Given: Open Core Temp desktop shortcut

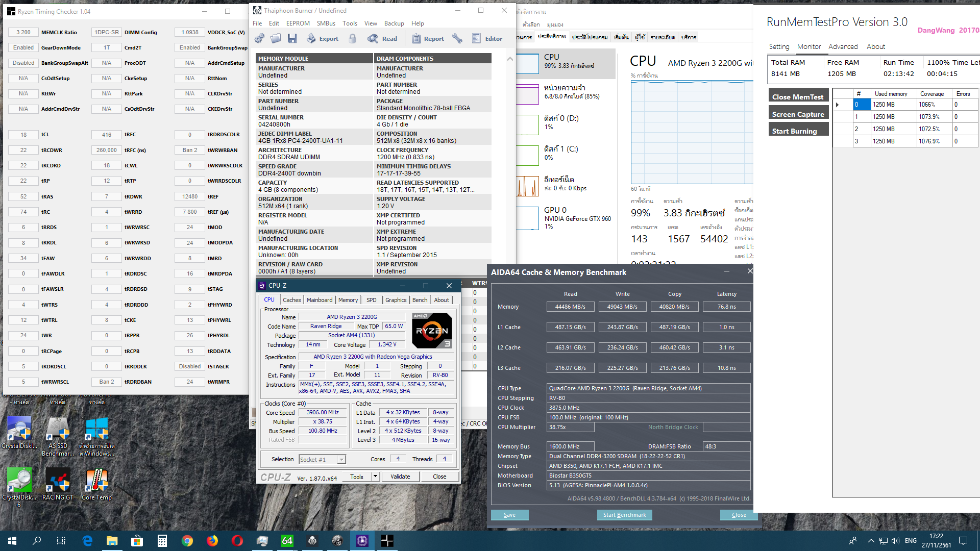Looking at the screenshot, I should coord(96,484).
